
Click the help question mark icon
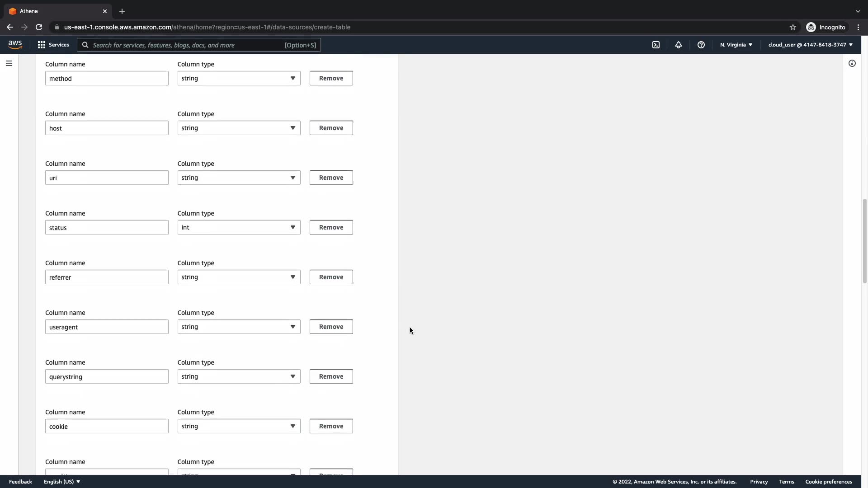pyautogui.click(x=701, y=45)
